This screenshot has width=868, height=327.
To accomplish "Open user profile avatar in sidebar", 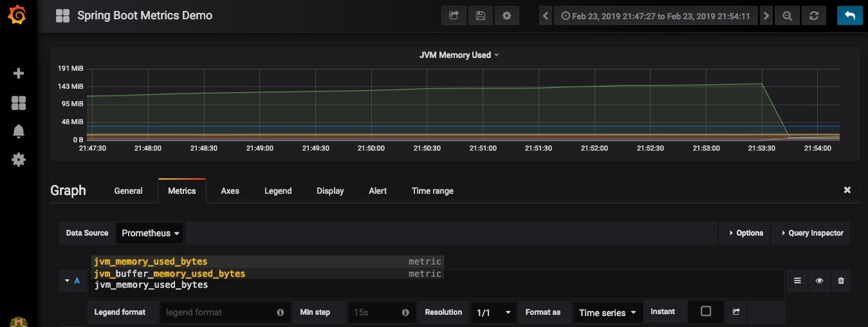I will pos(19,322).
